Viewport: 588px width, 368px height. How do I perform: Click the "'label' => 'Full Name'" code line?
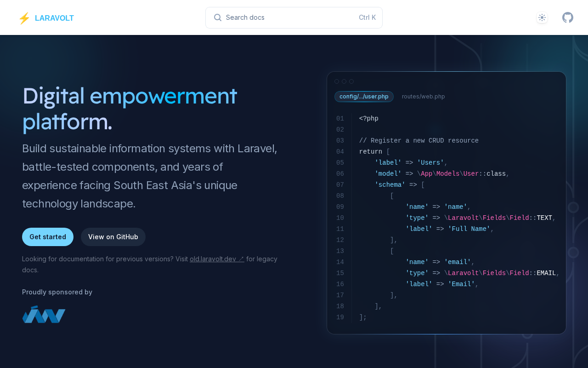pyautogui.click(x=450, y=229)
